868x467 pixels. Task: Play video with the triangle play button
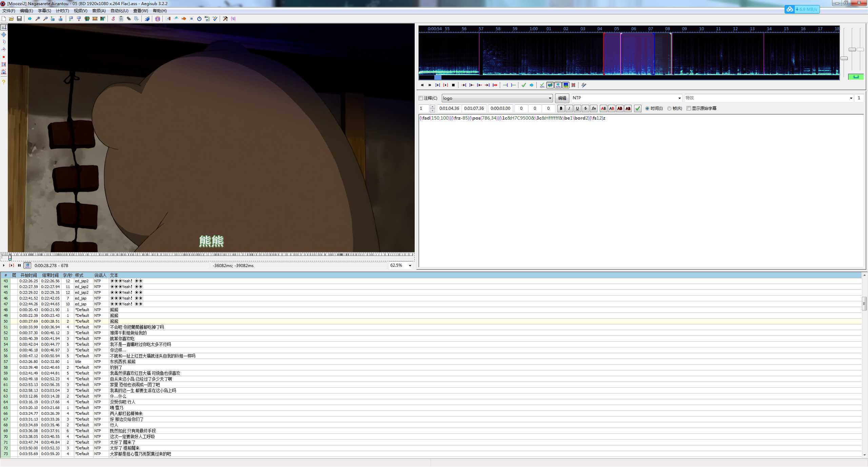point(4,265)
